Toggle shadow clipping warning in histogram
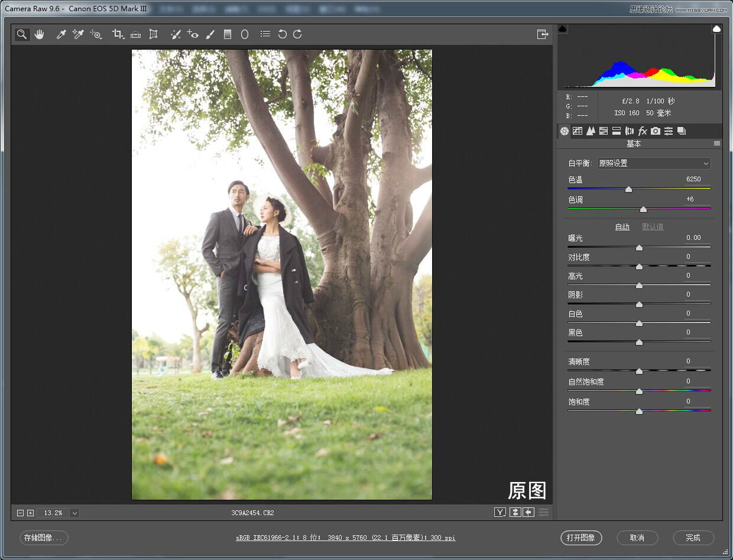 click(x=563, y=29)
